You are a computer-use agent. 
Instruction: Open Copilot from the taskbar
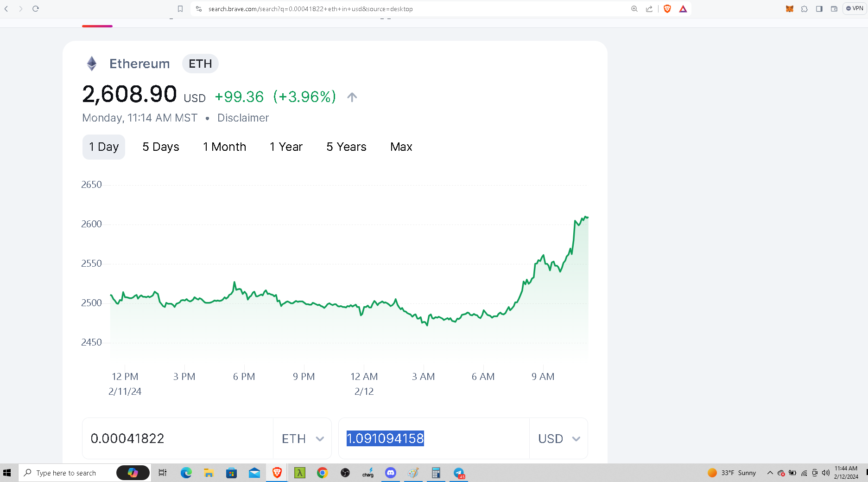(x=133, y=473)
